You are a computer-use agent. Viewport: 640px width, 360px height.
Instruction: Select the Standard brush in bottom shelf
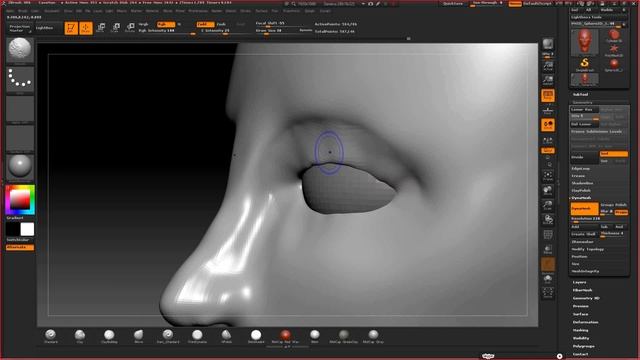(51, 336)
